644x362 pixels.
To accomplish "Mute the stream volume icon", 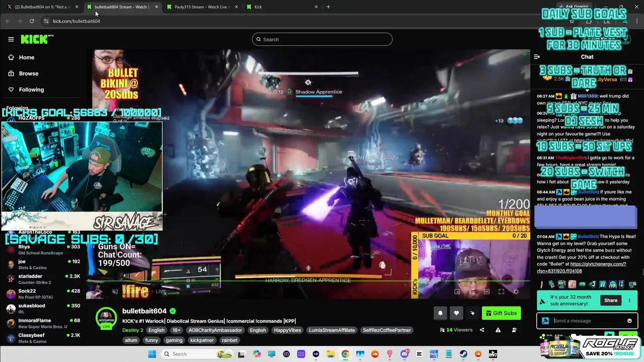I will point(115,291).
